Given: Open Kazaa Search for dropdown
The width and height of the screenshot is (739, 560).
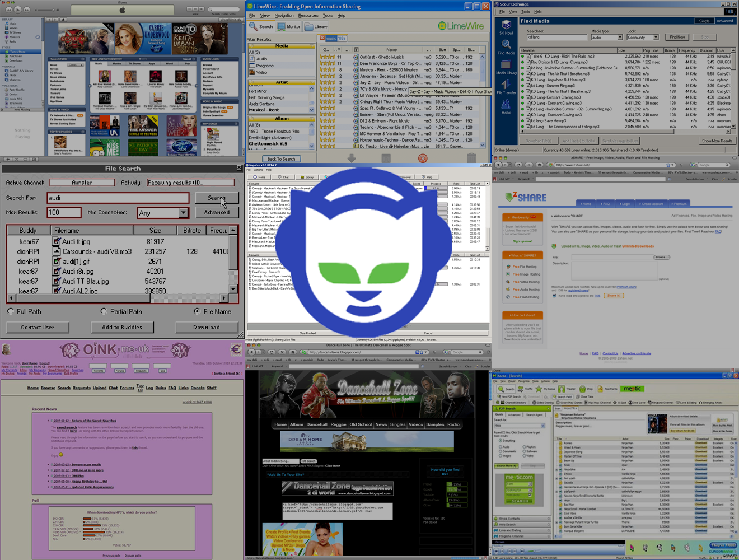Looking at the screenshot, I should click(x=542, y=426).
